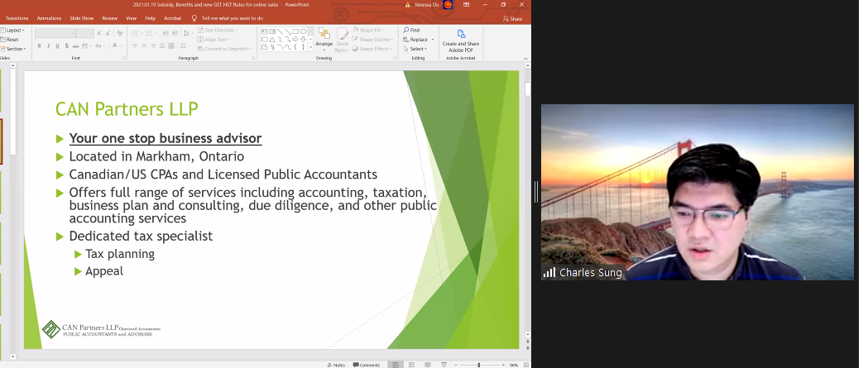868x368 pixels.
Task: Switch to Reading View
Action: tap(427, 365)
